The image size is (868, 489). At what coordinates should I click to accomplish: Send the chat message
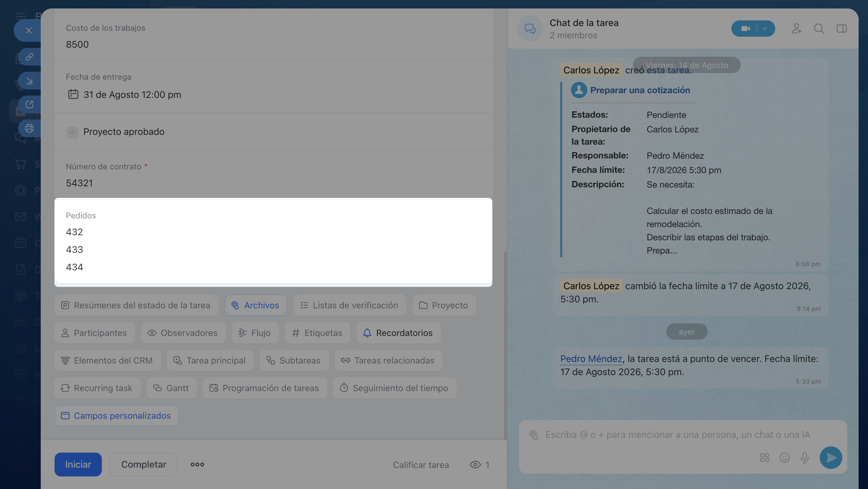tap(831, 458)
